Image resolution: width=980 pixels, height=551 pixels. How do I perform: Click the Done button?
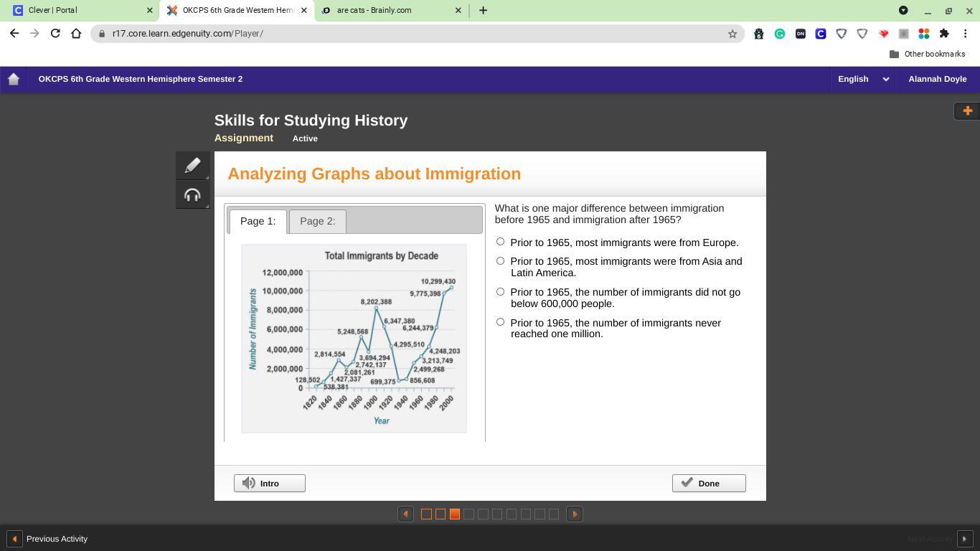click(x=709, y=483)
